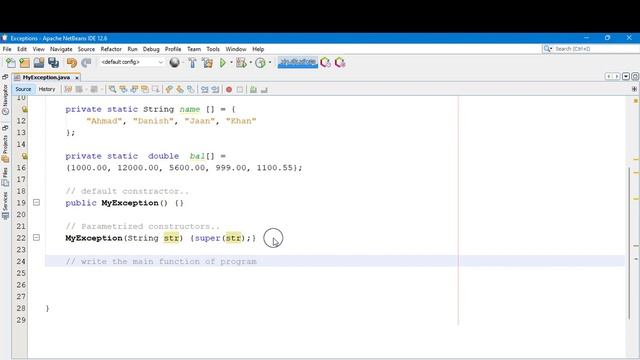
Task: Click the Redo arrow icon
Action: (86, 62)
